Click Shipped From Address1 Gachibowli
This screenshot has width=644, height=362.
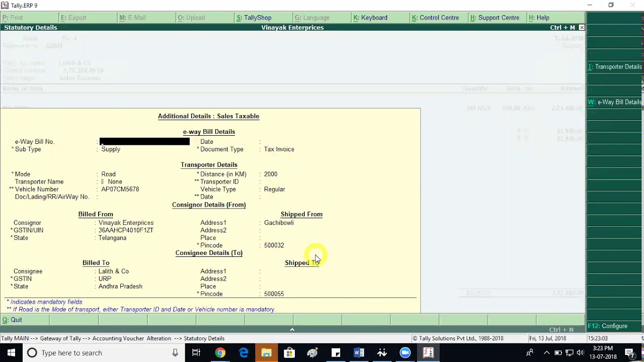279,223
